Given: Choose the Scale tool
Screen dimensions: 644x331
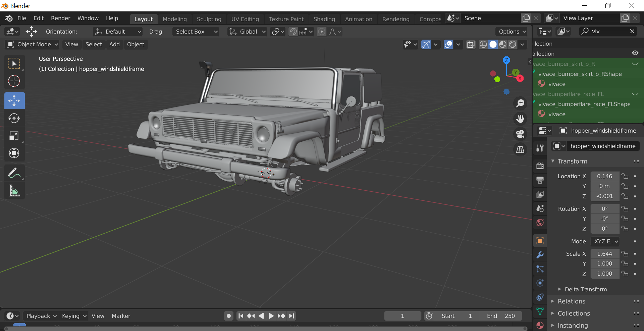Looking at the screenshot, I should pos(14,136).
